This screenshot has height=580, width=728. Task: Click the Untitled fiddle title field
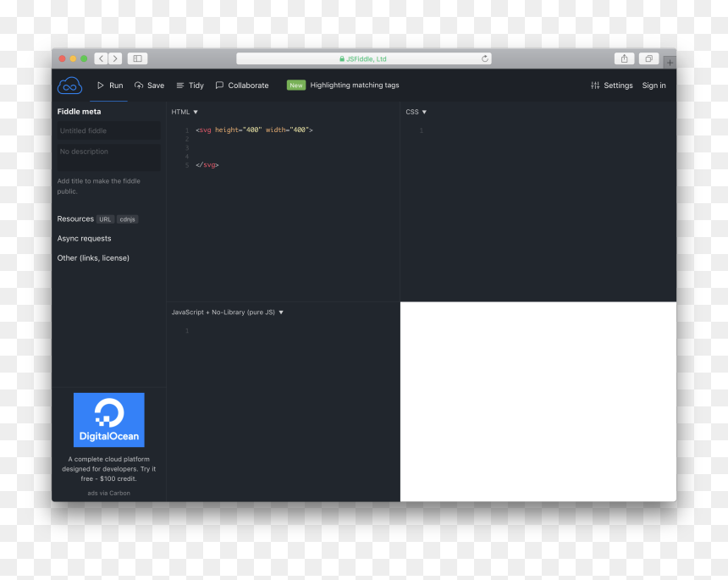[x=108, y=131]
